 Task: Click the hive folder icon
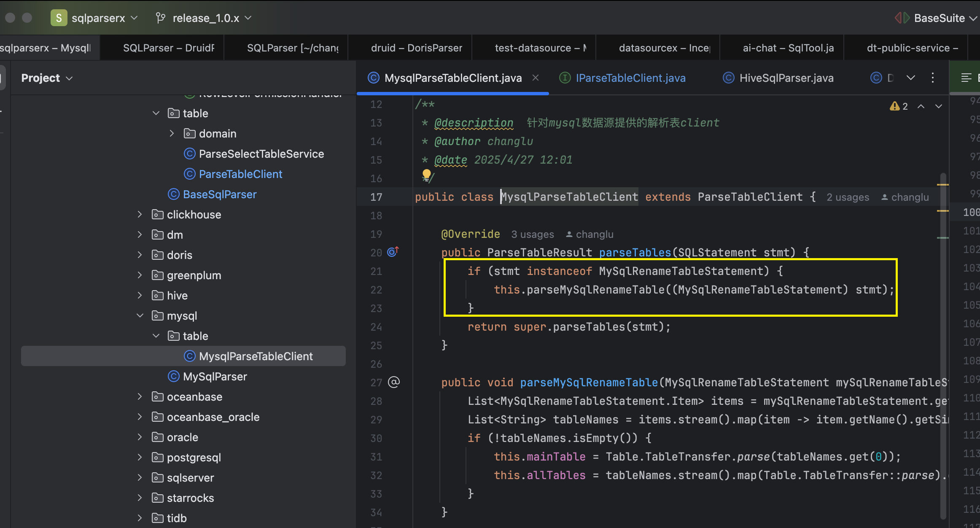pos(157,295)
